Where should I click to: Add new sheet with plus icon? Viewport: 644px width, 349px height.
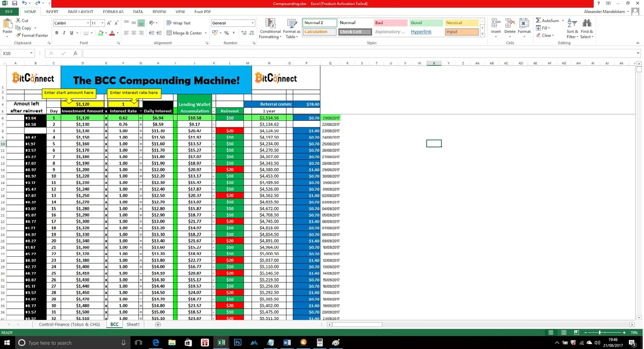(157, 325)
